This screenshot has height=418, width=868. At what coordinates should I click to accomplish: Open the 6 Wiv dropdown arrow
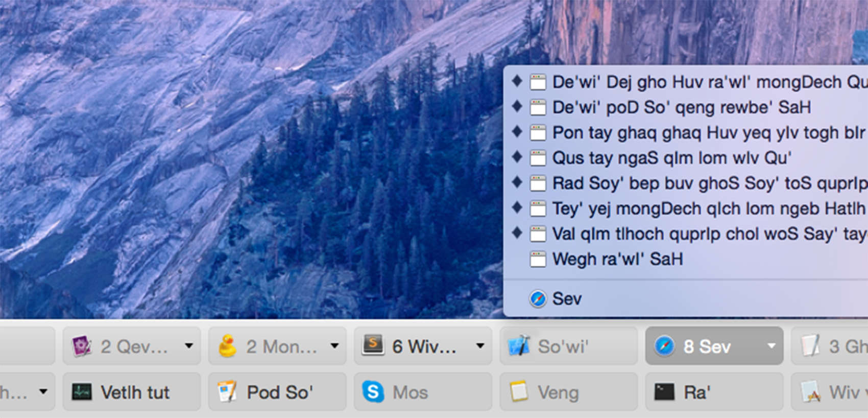point(480,346)
